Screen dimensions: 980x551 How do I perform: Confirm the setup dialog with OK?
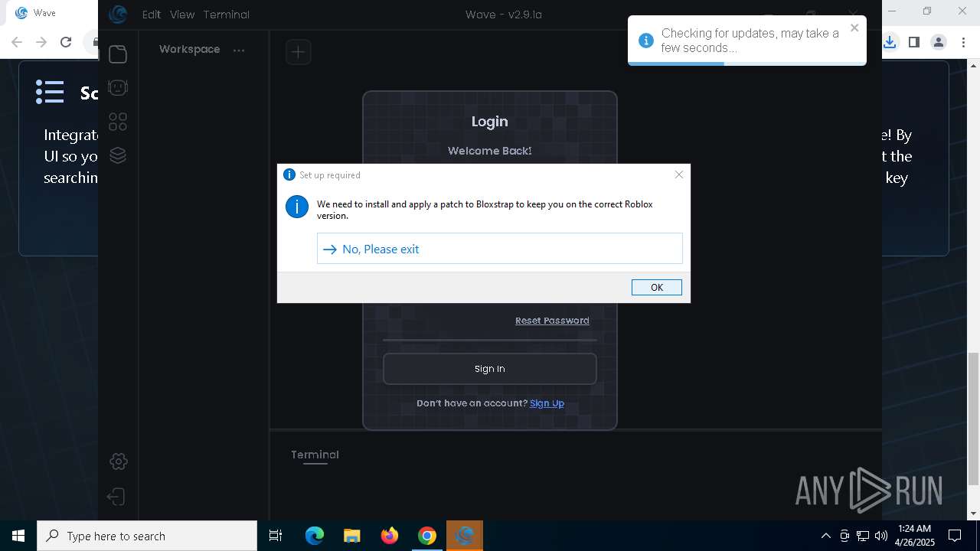[656, 287]
